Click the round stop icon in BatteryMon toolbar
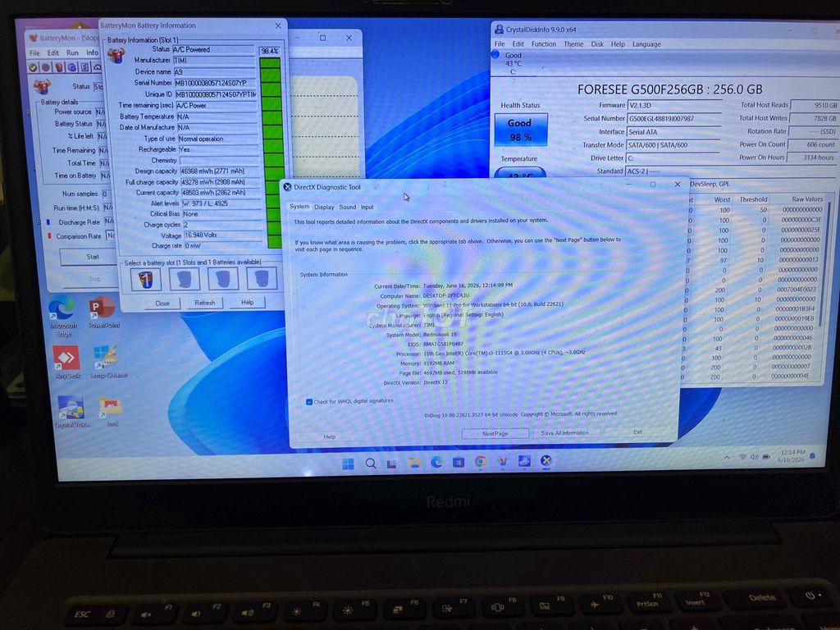 (x=46, y=67)
